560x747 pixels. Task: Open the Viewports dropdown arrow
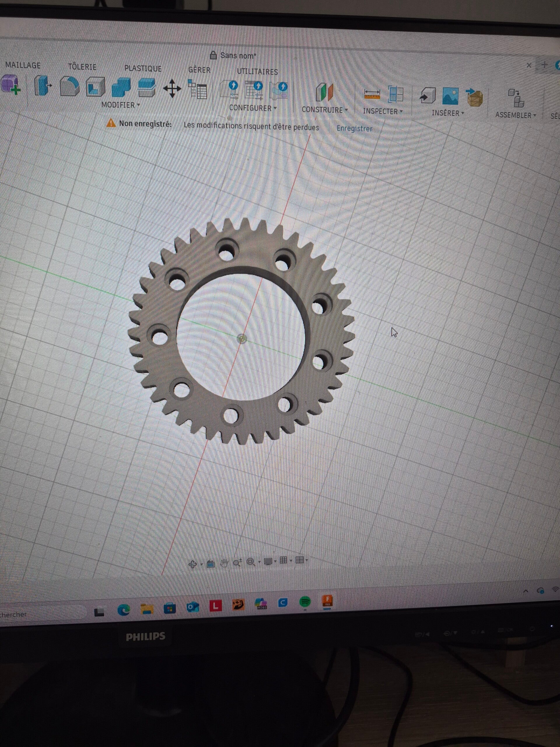click(x=307, y=560)
